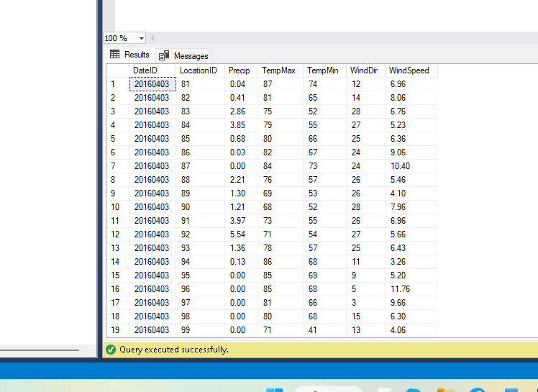Select the TempMin column header

point(323,70)
